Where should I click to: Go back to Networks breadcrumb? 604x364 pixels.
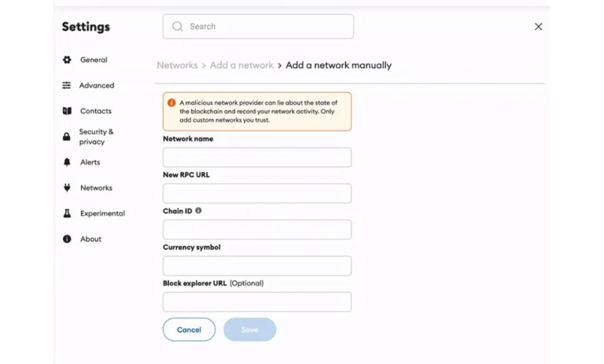pos(177,65)
